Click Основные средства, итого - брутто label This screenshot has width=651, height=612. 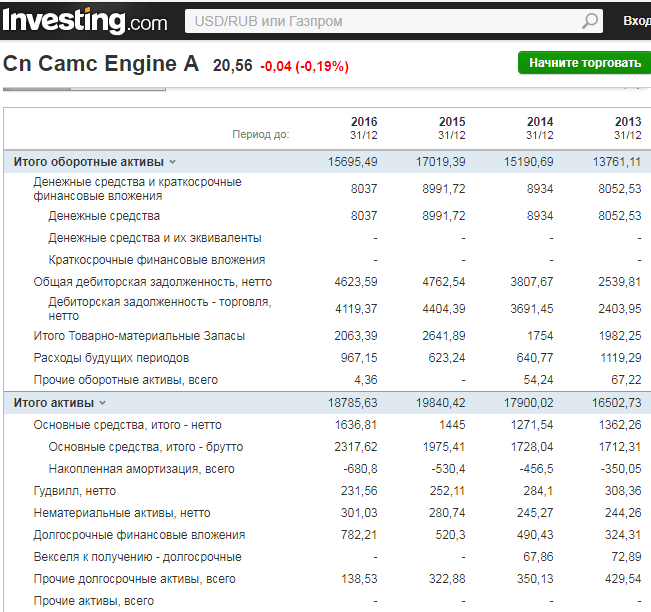coord(146,447)
